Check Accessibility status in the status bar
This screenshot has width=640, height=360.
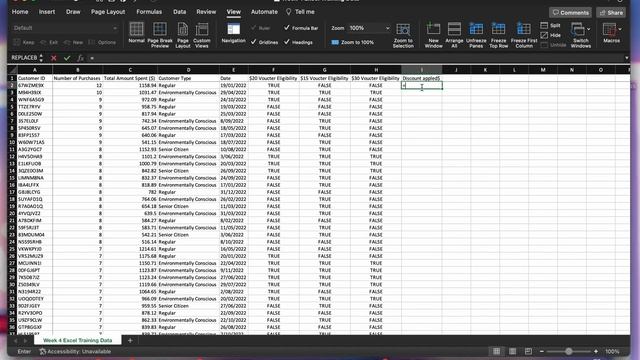click(76, 351)
